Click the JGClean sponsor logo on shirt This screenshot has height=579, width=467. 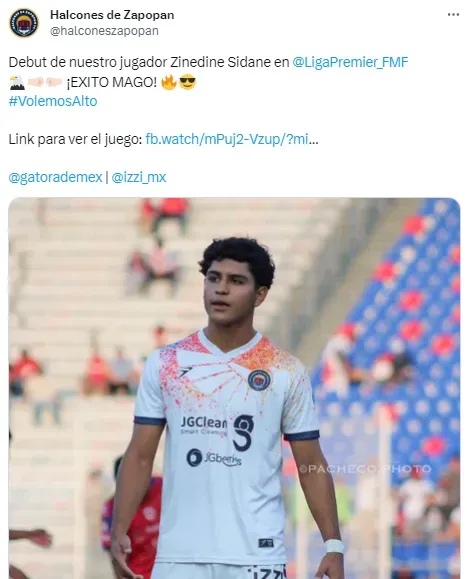pos(203,425)
